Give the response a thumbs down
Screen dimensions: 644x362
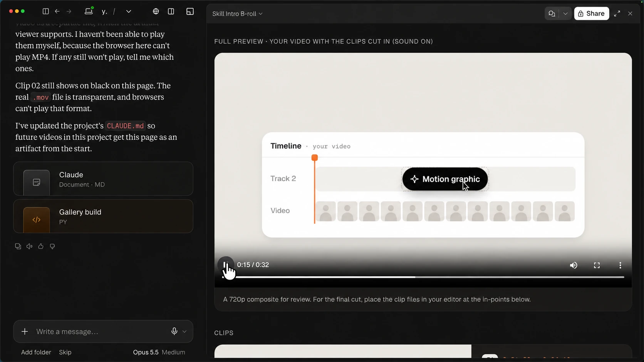[52, 246]
